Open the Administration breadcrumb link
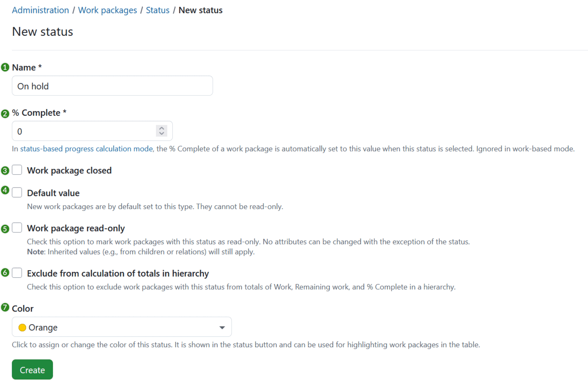Image resolution: width=588 pixels, height=391 pixels. click(40, 10)
